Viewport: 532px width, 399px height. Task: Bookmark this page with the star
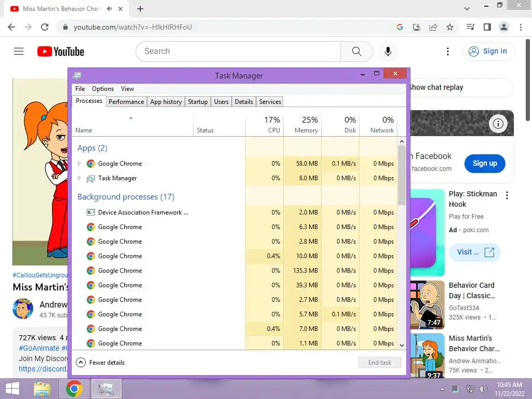click(x=450, y=27)
